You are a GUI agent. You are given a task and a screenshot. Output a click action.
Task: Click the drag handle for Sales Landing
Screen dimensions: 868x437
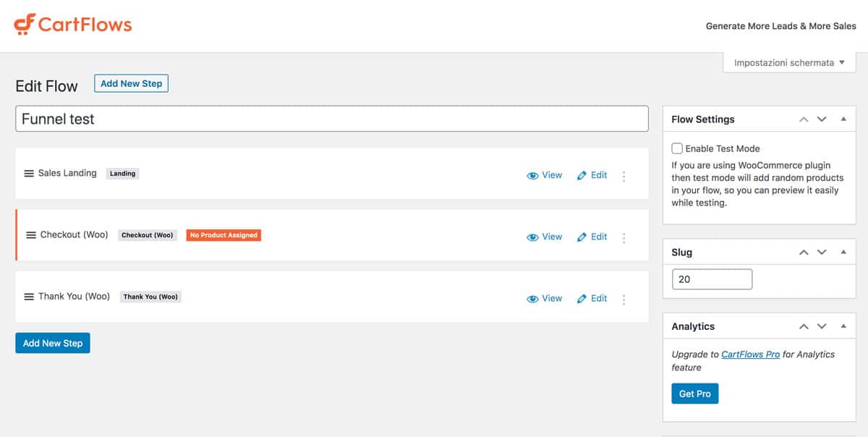tap(29, 174)
